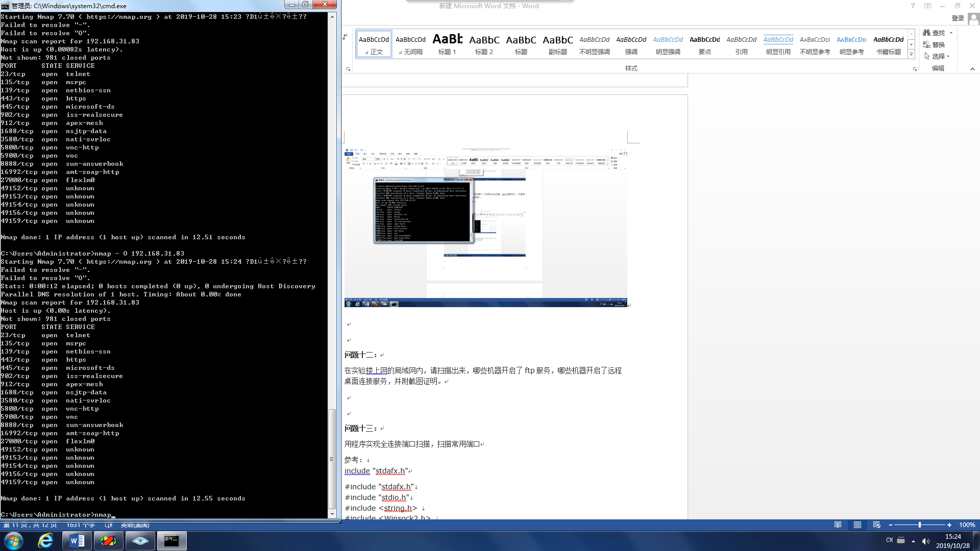Click the zoom in plus button
980x551 pixels.
[949, 525]
